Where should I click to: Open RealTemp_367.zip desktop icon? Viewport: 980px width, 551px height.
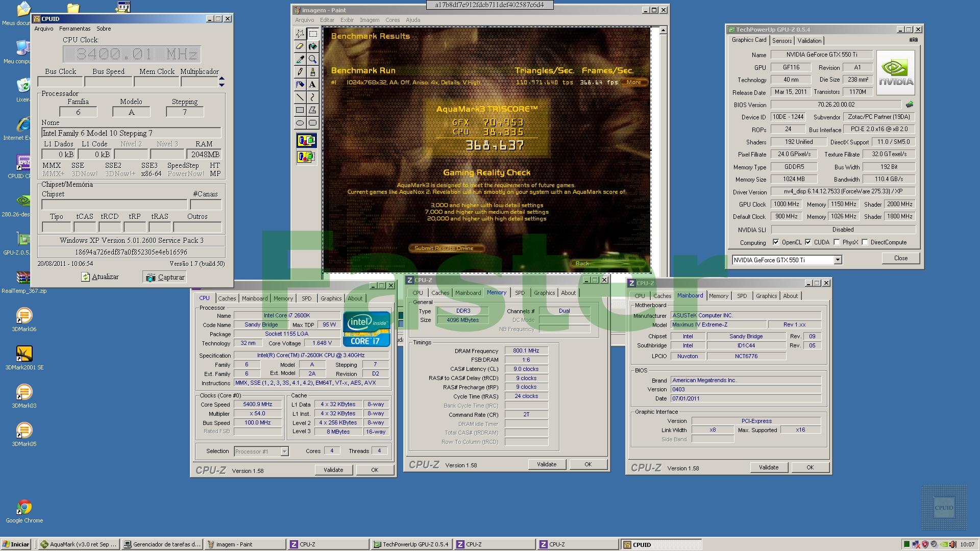tap(24, 282)
